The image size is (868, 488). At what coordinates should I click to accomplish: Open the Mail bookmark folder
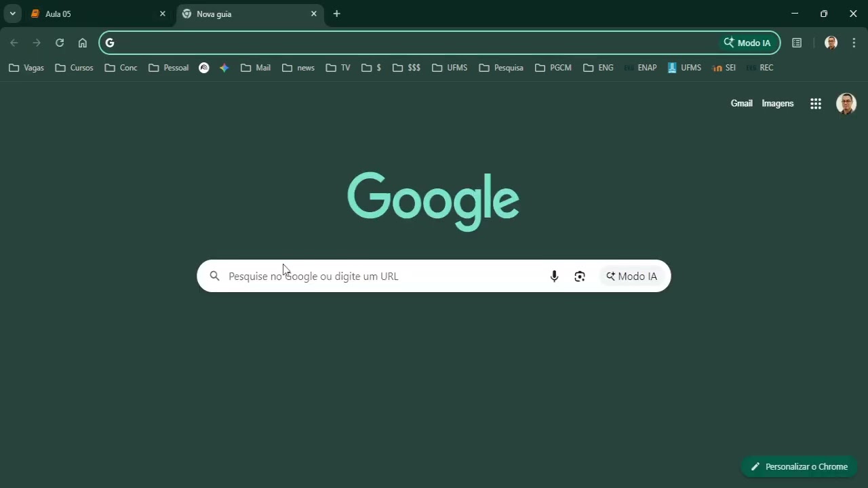coord(256,68)
